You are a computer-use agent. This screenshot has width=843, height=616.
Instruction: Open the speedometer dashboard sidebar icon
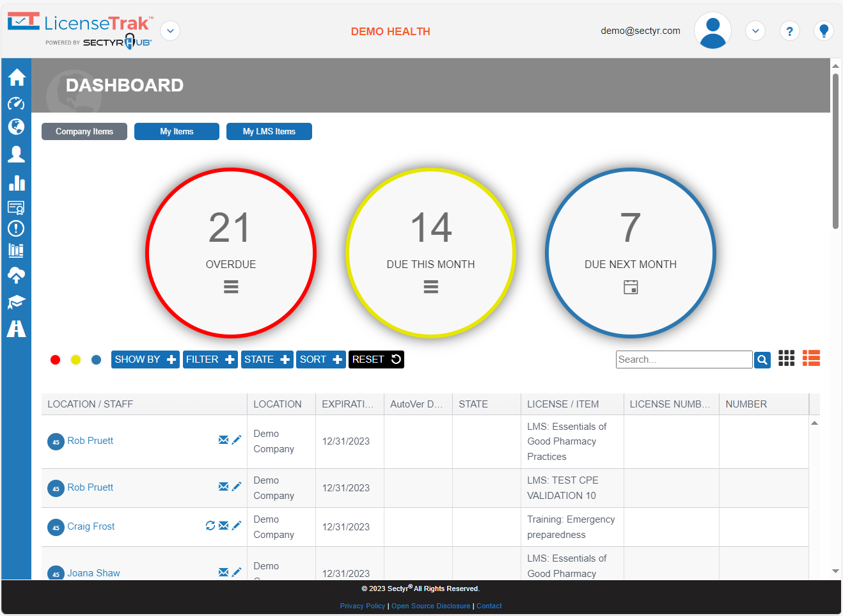tap(16, 104)
